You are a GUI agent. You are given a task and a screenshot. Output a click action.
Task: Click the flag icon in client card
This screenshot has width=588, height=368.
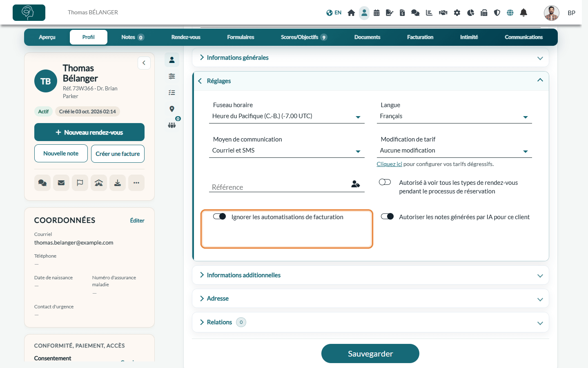[80, 183]
